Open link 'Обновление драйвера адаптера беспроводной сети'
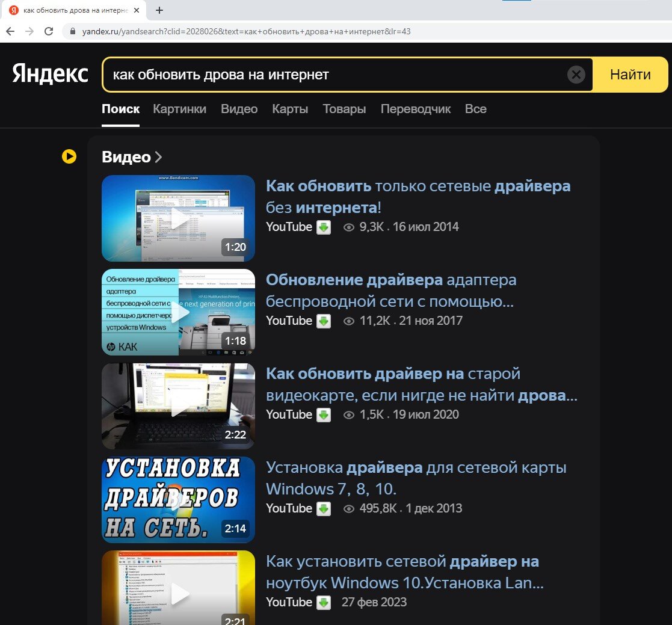672x625 pixels. click(x=391, y=291)
